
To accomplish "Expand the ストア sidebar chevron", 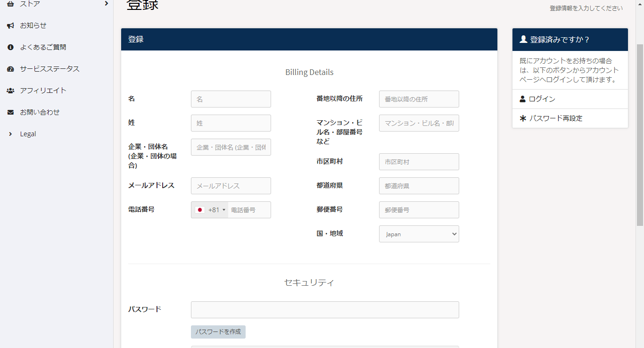I will pos(106,3).
